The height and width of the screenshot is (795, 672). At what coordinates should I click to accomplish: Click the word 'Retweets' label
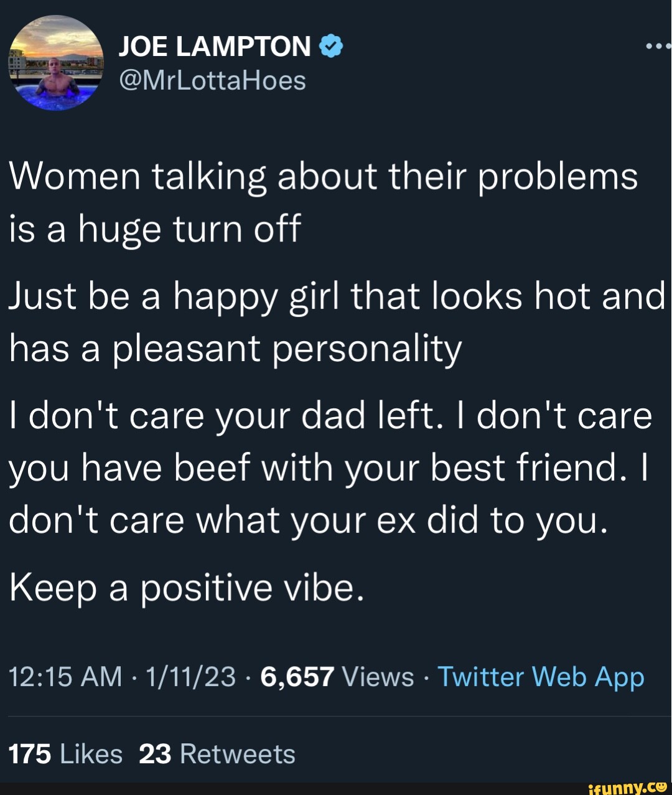(x=237, y=753)
